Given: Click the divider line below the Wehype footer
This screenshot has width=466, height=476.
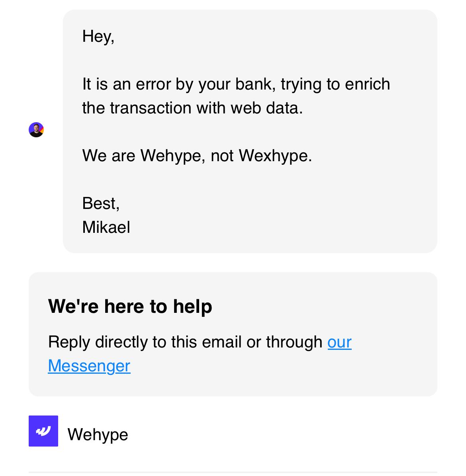Looking at the screenshot, I should click(233, 472).
